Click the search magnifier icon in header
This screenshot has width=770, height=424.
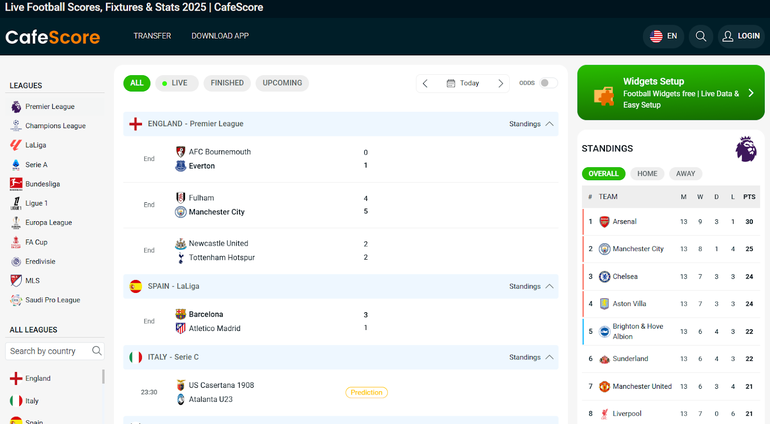click(x=701, y=36)
